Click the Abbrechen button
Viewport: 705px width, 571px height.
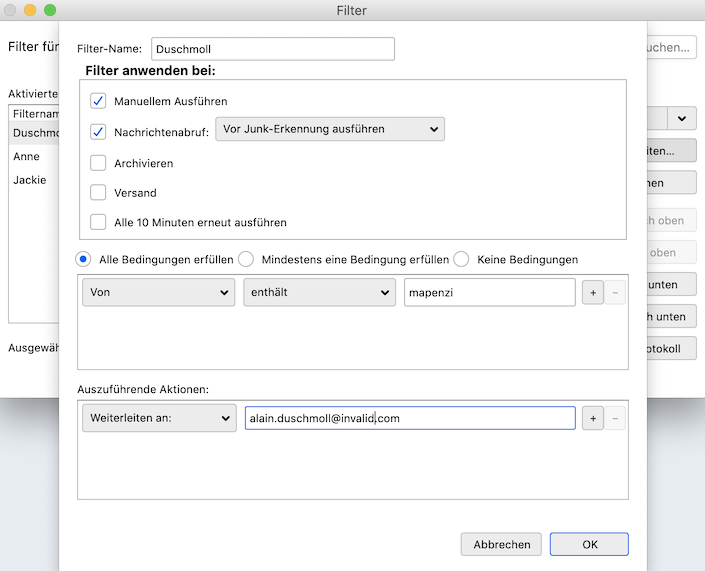coord(501,544)
